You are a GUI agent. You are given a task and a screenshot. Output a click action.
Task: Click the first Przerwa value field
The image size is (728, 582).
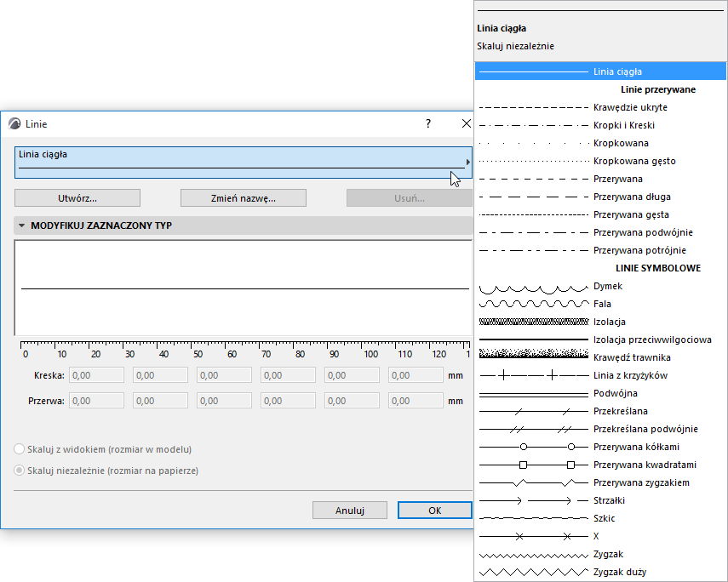pyautogui.click(x=96, y=401)
